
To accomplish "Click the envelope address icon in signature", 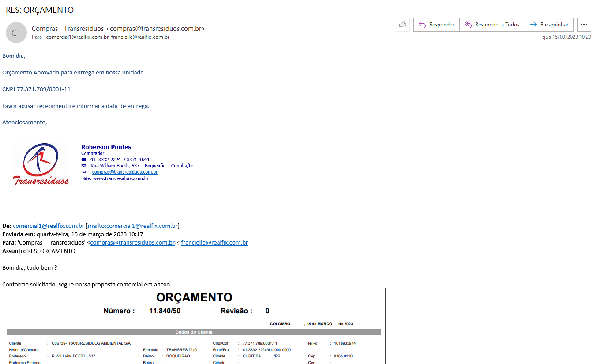I will [x=84, y=166].
